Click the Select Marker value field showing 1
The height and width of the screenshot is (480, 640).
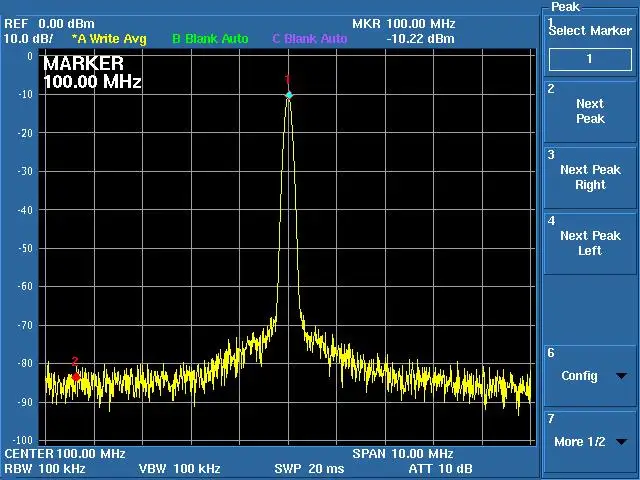click(590, 59)
